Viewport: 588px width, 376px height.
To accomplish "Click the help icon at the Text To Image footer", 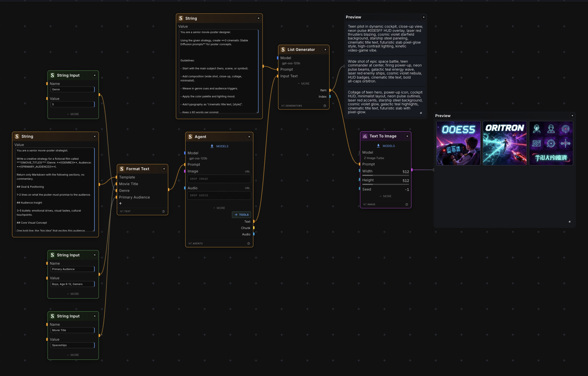I will tap(407, 204).
